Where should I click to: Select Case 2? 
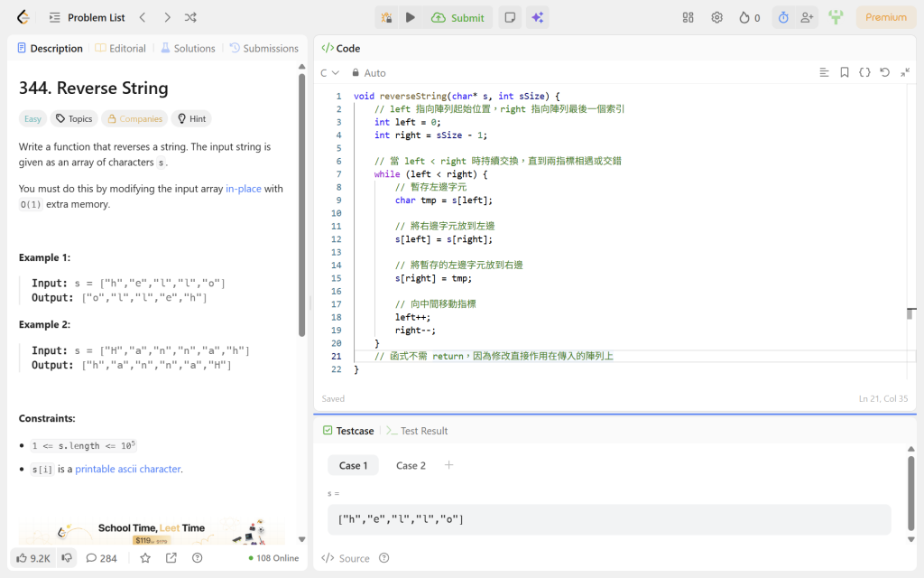click(411, 465)
